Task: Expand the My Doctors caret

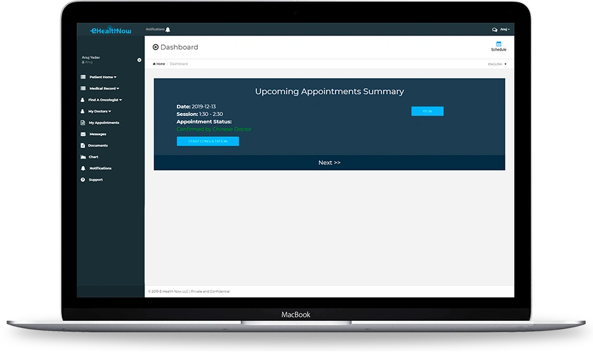Action: click(110, 111)
